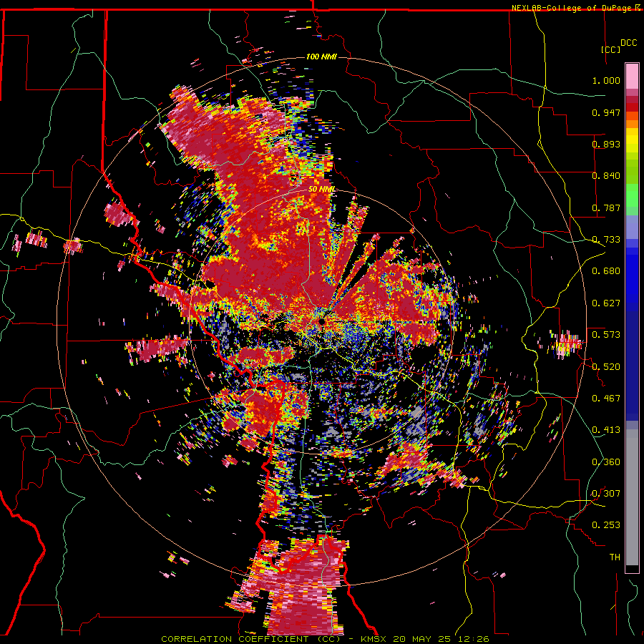Click the black radar site dot
The height and width of the screenshot is (644, 644).
point(322,321)
